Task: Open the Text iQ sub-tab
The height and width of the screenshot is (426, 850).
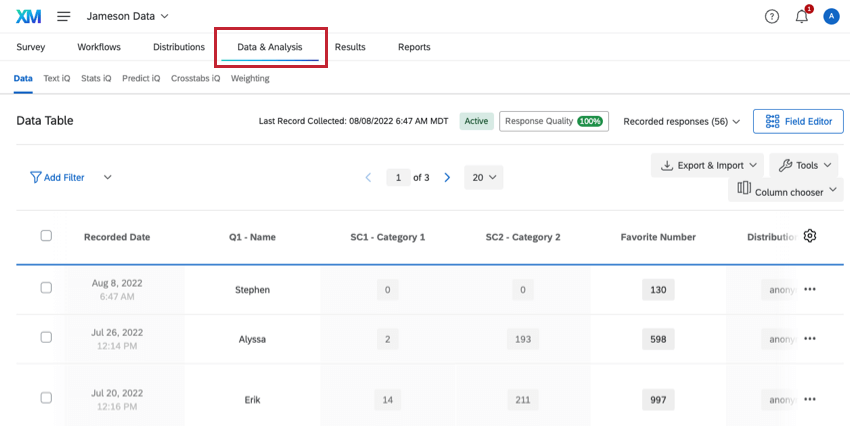Action: click(x=57, y=78)
